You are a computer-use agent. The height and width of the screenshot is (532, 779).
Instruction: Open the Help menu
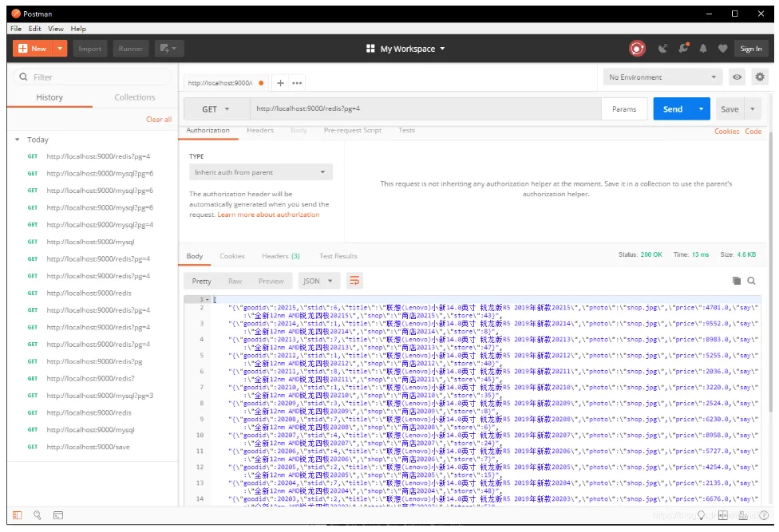[x=78, y=29]
